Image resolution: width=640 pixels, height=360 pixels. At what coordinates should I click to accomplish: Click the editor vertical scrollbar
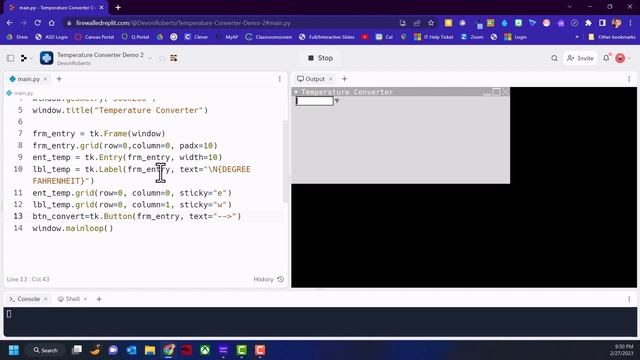pos(285,161)
